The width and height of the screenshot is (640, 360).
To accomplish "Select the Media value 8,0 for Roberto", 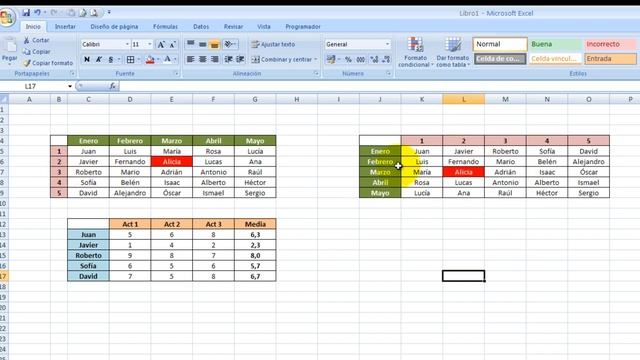I will point(255,256).
